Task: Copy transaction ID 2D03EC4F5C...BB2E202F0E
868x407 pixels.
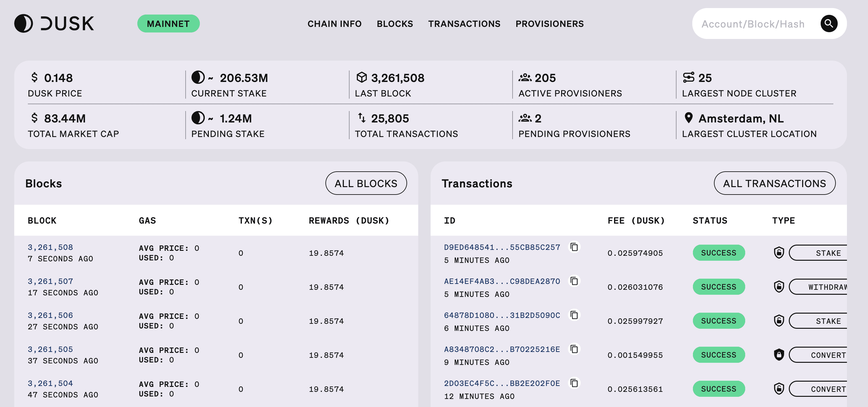Action: 574,383
